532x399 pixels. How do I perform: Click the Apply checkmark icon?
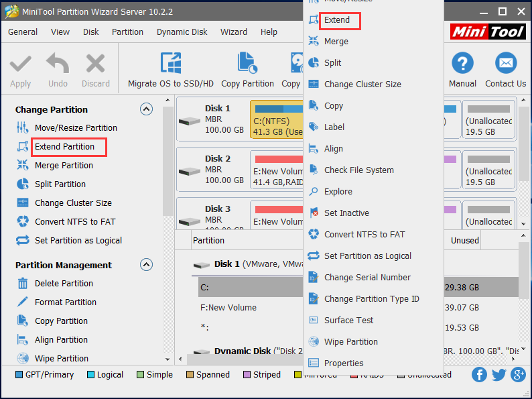click(20, 64)
